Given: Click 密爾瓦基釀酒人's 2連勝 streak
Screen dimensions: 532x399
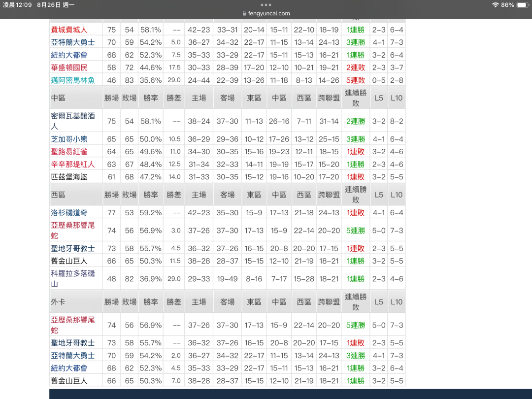Looking at the screenshot, I should [x=356, y=121].
